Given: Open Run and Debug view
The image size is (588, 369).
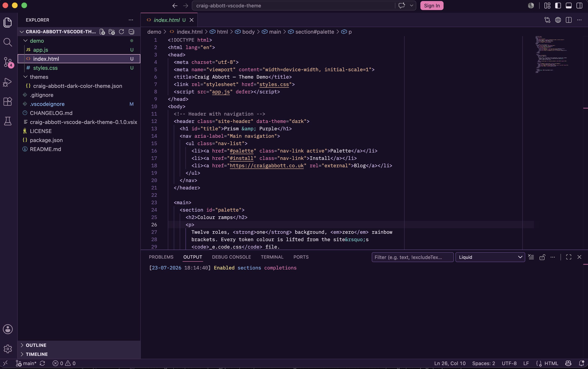Looking at the screenshot, I should pyautogui.click(x=8, y=82).
